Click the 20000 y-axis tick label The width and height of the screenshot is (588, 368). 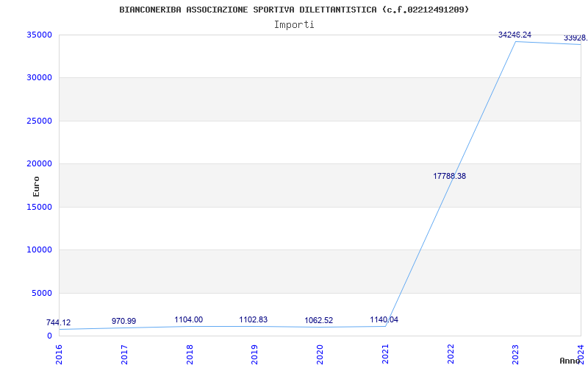tap(39, 163)
